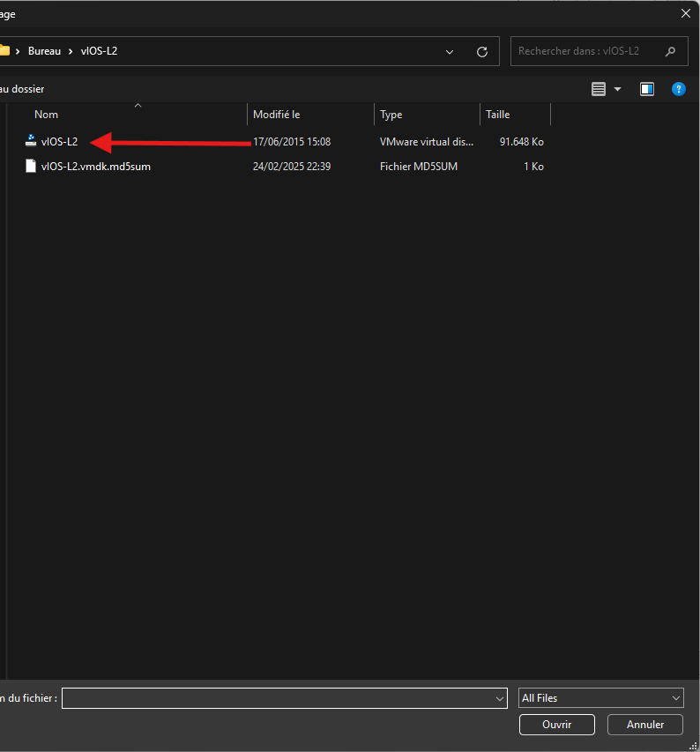The image size is (700, 752).
Task: Sort by the Modifié le column header
Action: click(x=276, y=114)
